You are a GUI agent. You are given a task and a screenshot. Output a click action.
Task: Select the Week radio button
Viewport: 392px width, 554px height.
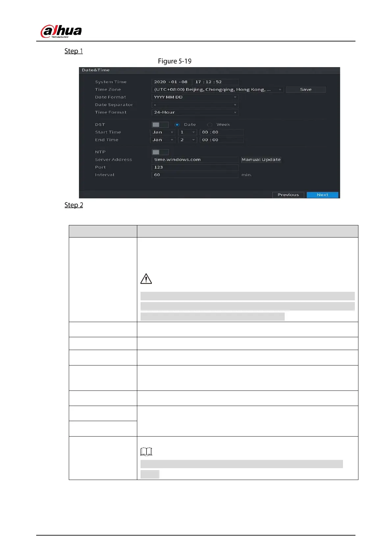209,125
